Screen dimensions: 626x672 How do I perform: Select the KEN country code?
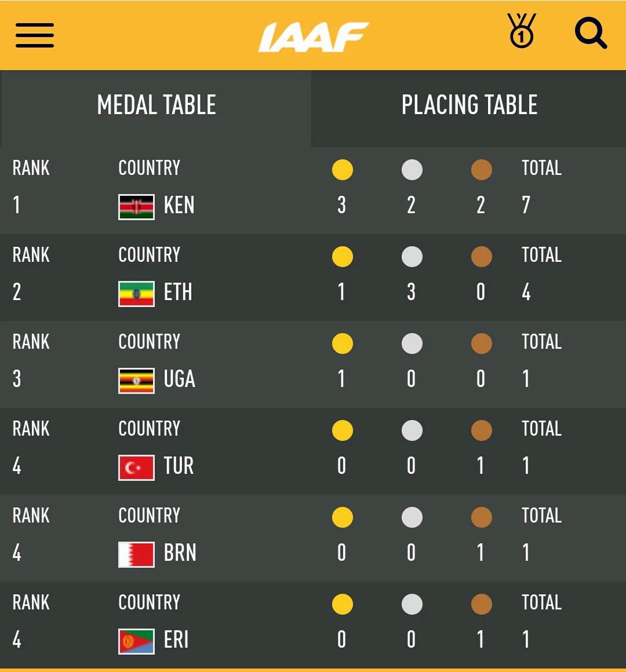point(179,206)
